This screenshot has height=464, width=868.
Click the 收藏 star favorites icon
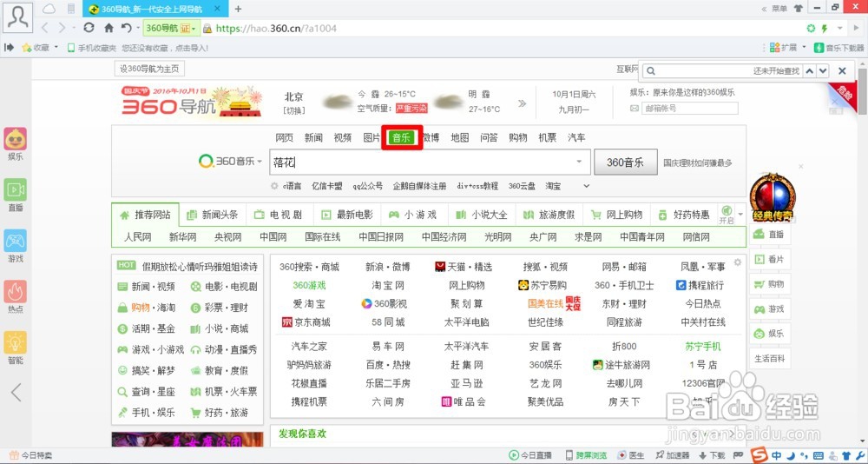[26, 48]
